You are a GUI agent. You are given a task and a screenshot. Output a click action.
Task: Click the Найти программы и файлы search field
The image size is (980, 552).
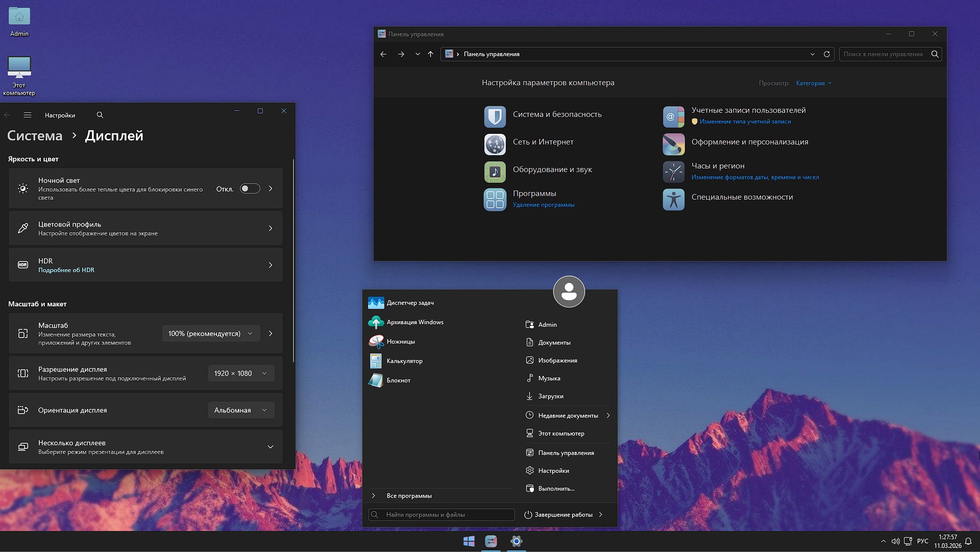pyautogui.click(x=442, y=515)
